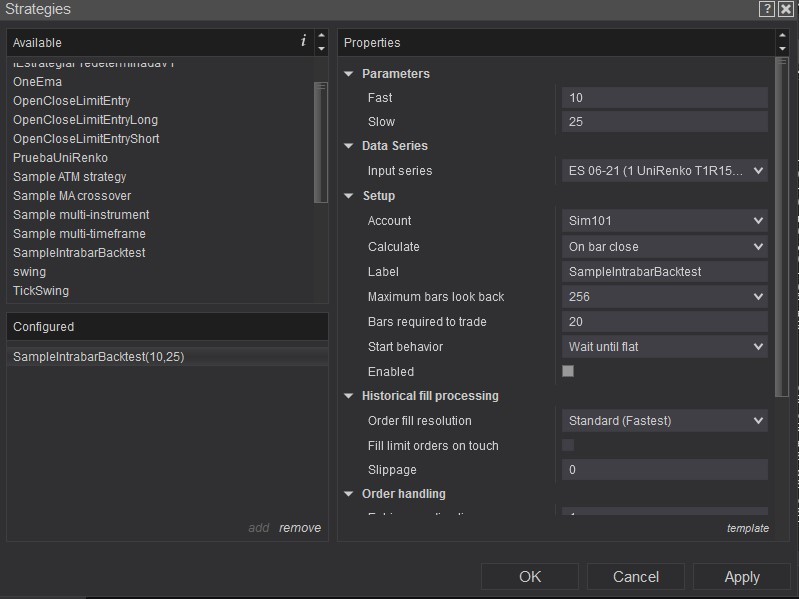Open the Order fill resolution dropdown

pyautogui.click(x=664, y=421)
